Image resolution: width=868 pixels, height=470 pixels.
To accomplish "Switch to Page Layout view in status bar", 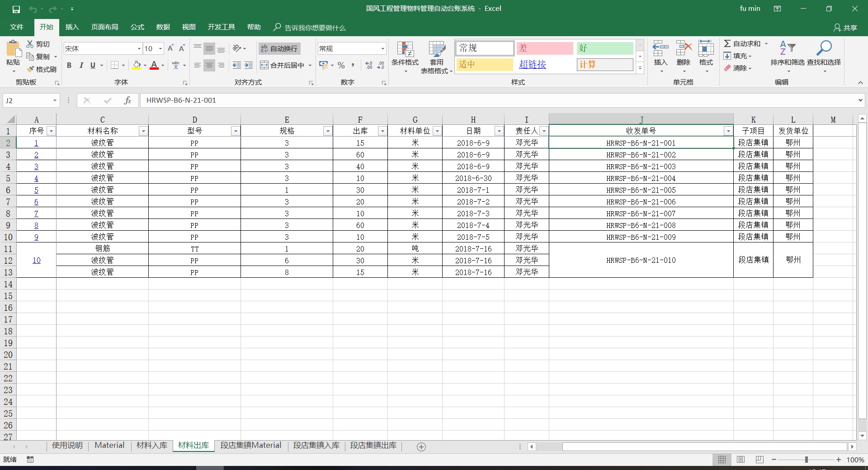I will click(741, 460).
